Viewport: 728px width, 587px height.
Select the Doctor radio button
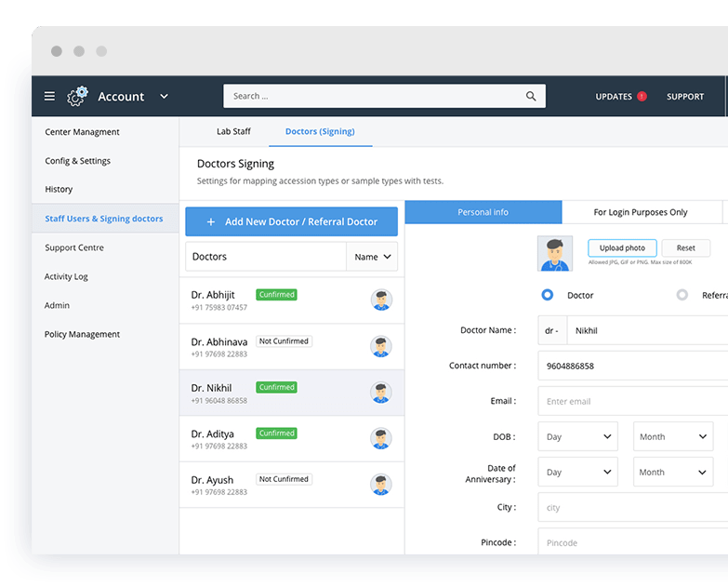tap(548, 295)
